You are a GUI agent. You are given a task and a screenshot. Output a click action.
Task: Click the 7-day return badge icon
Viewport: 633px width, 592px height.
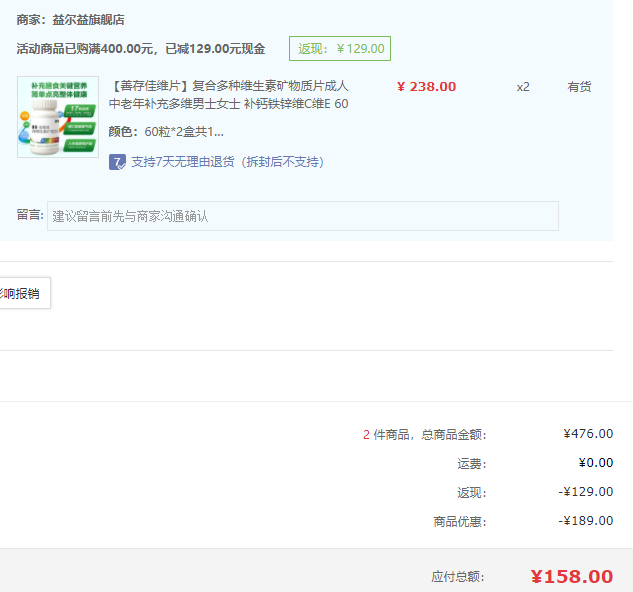point(117,162)
